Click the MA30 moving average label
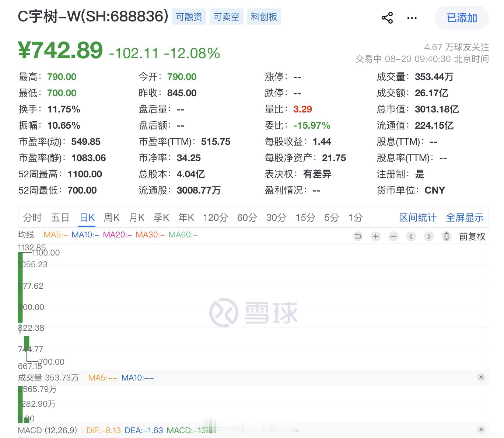 (150, 235)
